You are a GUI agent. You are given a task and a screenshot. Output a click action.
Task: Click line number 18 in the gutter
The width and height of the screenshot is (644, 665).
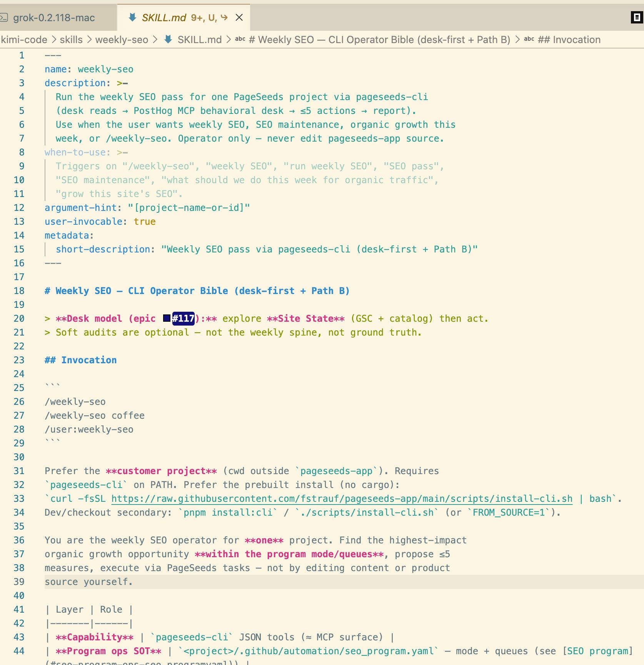click(x=19, y=291)
